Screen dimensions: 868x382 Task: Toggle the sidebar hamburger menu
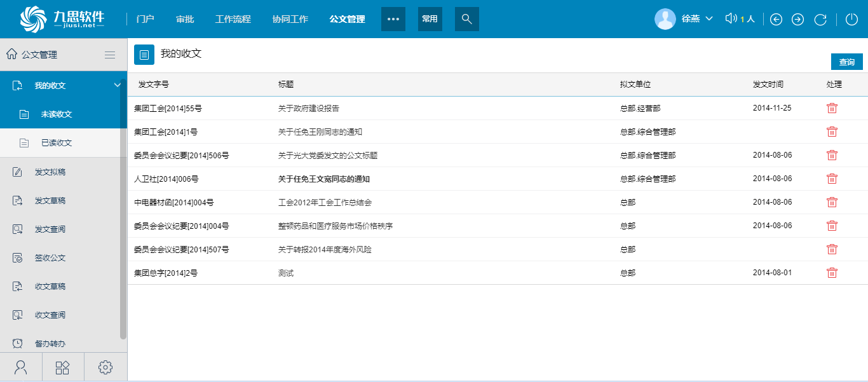[x=110, y=55]
